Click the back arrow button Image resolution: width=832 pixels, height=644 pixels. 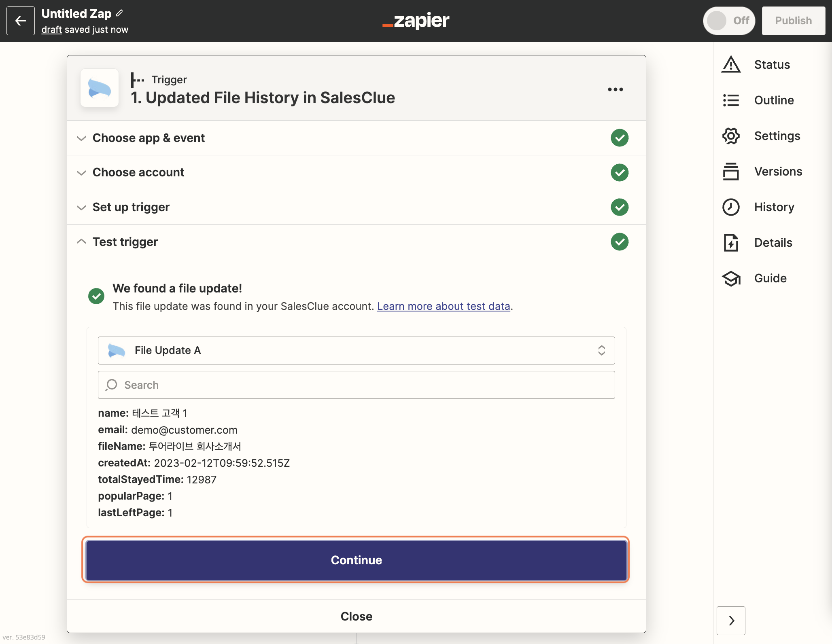21,21
